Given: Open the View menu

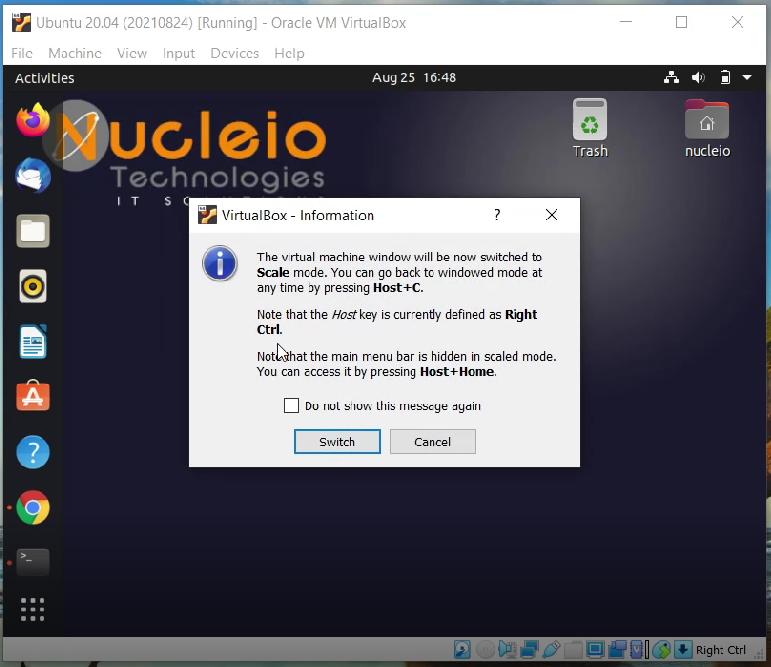Looking at the screenshot, I should click(x=132, y=53).
